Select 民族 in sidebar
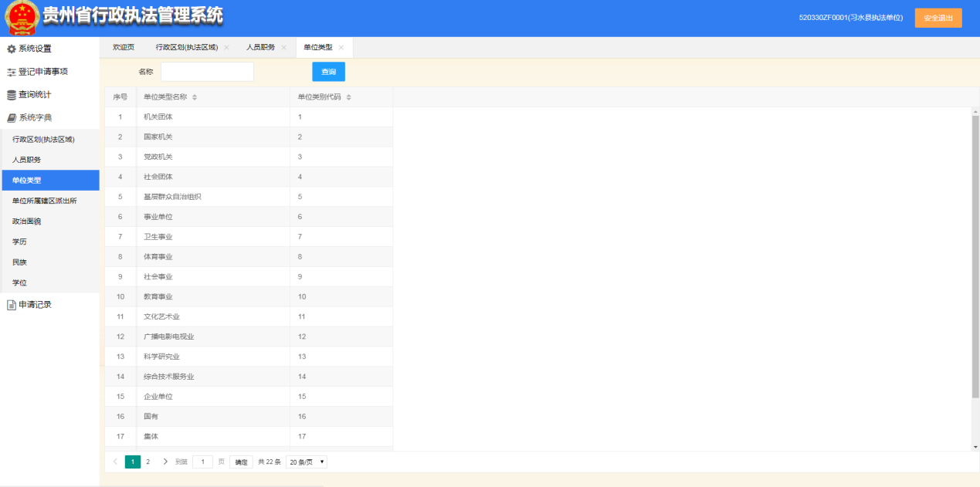The image size is (980, 487). [49, 262]
